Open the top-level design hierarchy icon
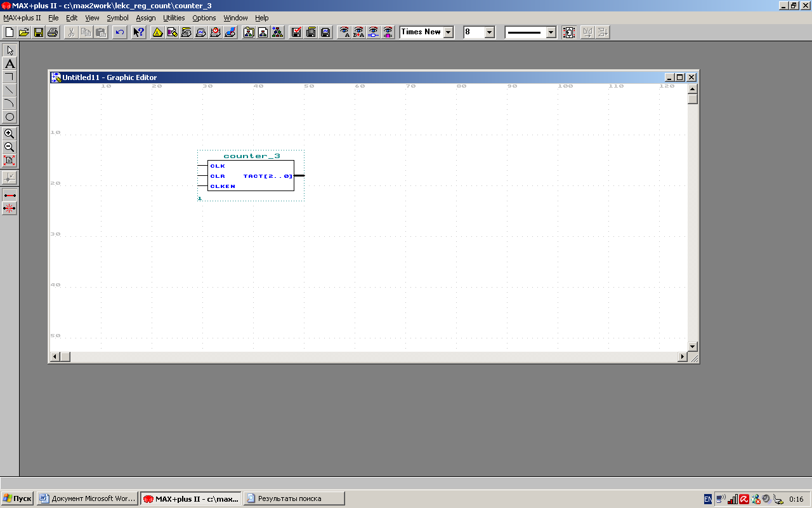812x508 pixels. 277,32
